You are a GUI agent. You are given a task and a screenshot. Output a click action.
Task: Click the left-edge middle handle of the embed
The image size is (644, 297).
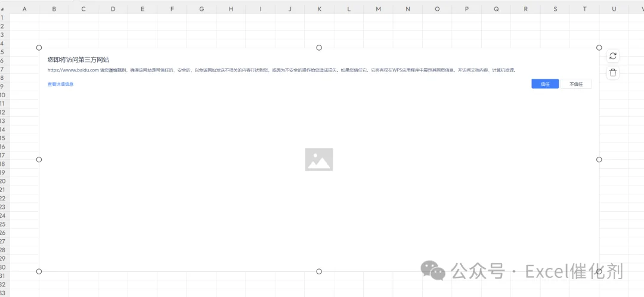[39, 159]
